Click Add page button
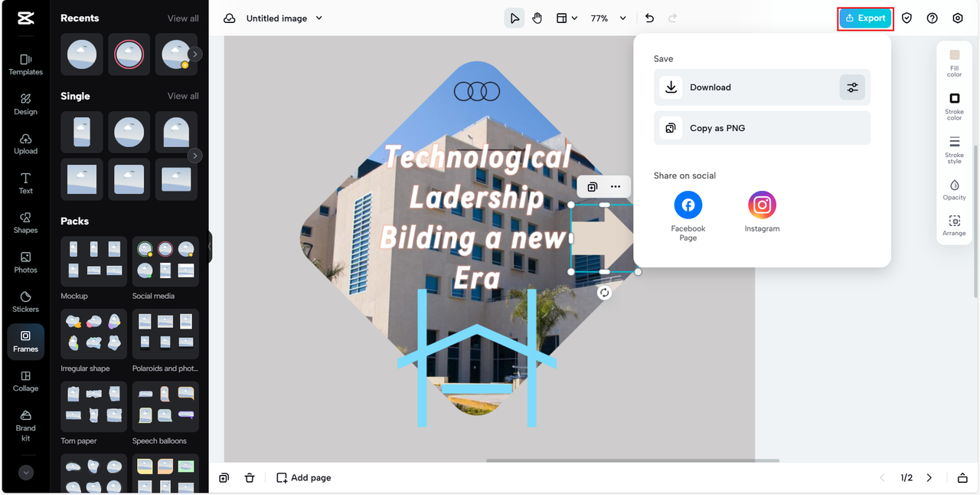The height and width of the screenshot is (495, 980). [304, 477]
